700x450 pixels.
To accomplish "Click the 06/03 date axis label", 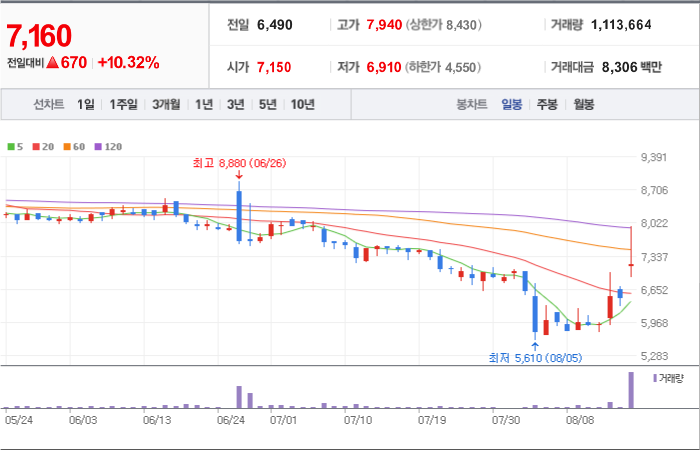I will pos(83,421).
